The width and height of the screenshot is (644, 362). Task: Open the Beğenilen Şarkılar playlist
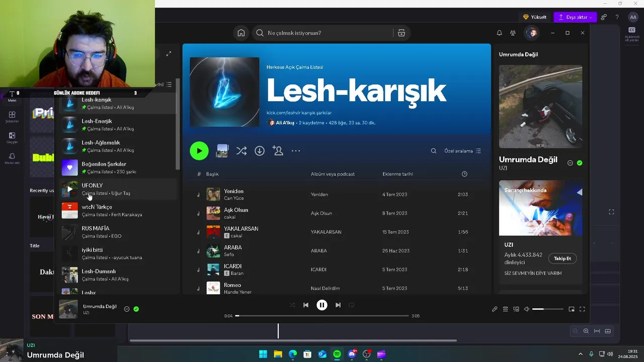click(x=118, y=167)
